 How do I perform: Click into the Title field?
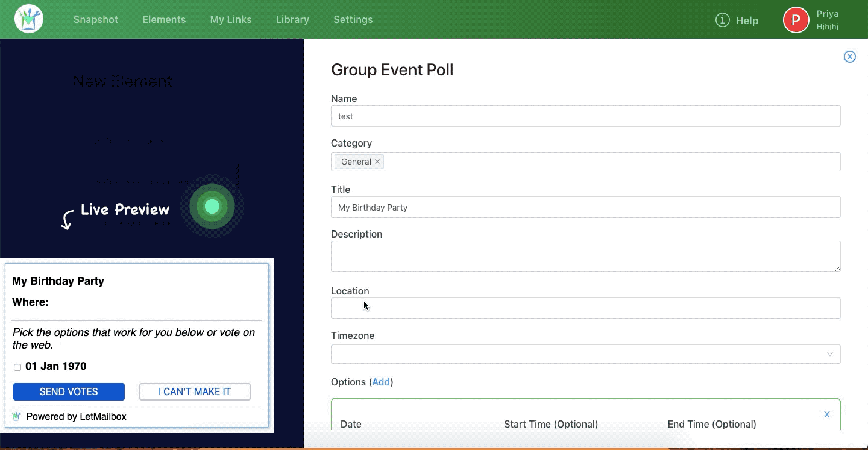click(585, 207)
